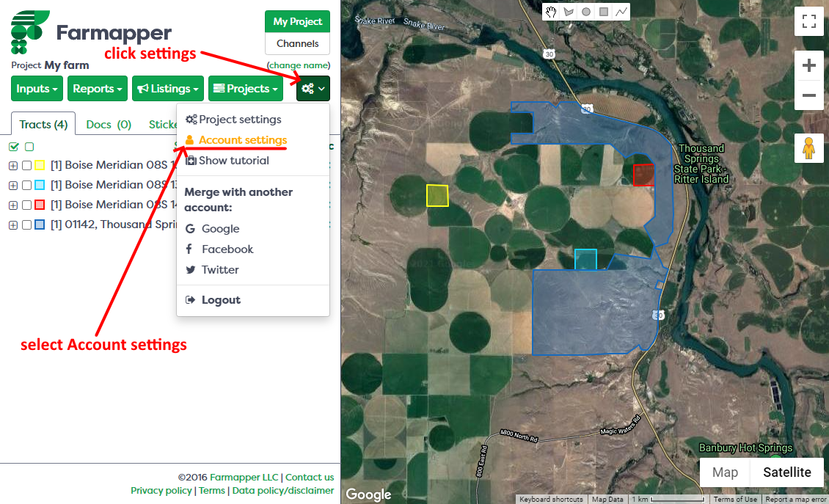Click the yellow tract polygon on map

point(437,196)
